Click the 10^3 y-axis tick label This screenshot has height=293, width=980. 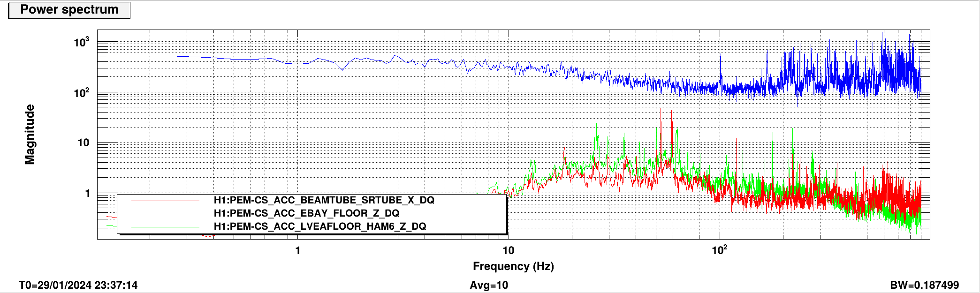(x=82, y=42)
